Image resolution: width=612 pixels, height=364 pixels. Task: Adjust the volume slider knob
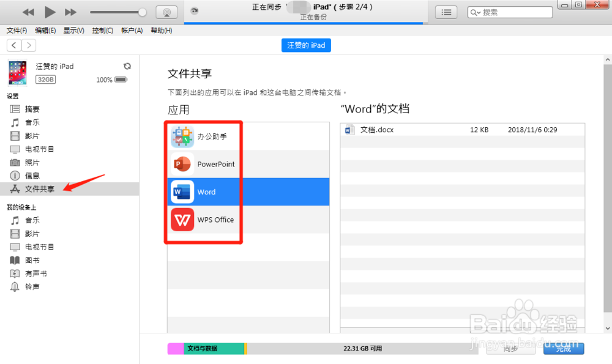coord(143,12)
